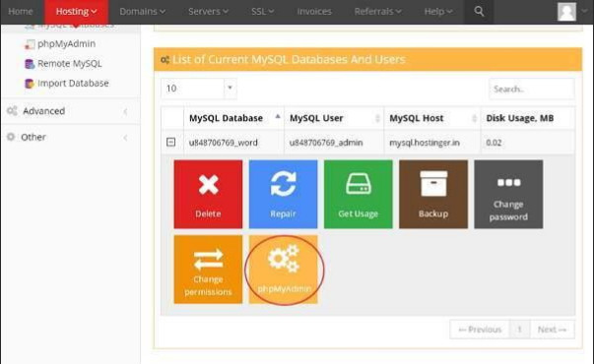Open the Domains menu
The image size is (594, 364).
pyautogui.click(x=142, y=12)
